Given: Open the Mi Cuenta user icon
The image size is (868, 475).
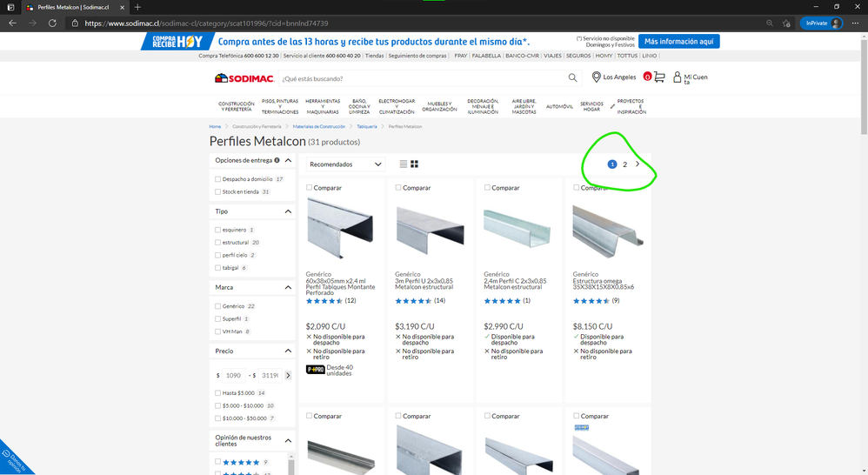Looking at the screenshot, I should (677, 77).
